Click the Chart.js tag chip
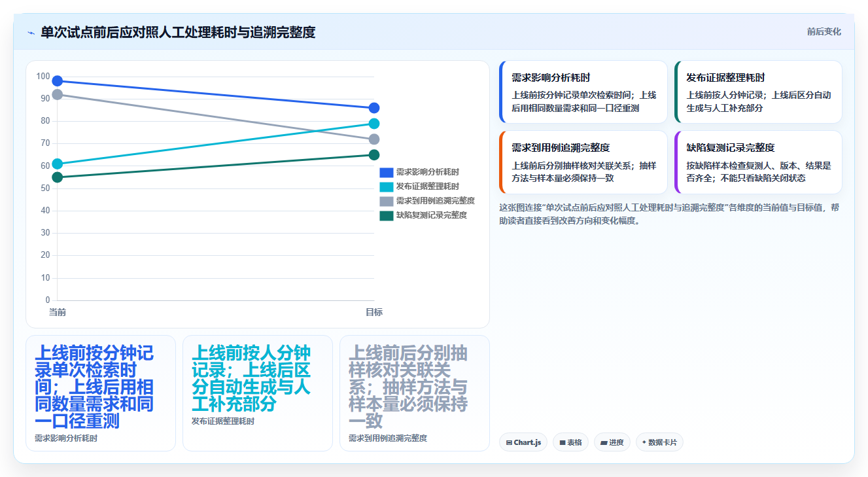 pyautogui.click(x=523, y=442)
